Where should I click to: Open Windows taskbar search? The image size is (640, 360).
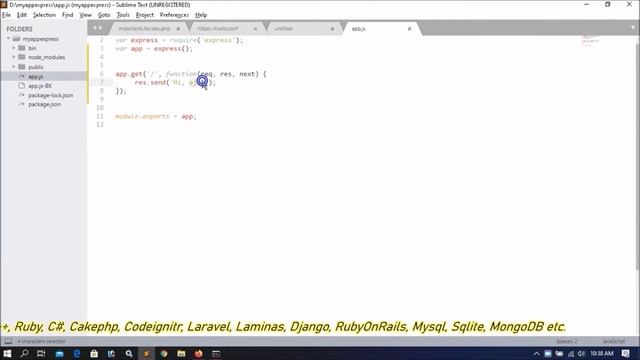(x=24, y=353)
